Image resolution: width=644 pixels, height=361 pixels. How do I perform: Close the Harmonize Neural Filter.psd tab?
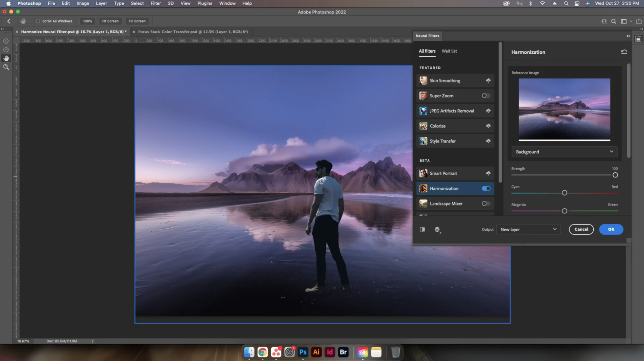[x=17, y=32]
